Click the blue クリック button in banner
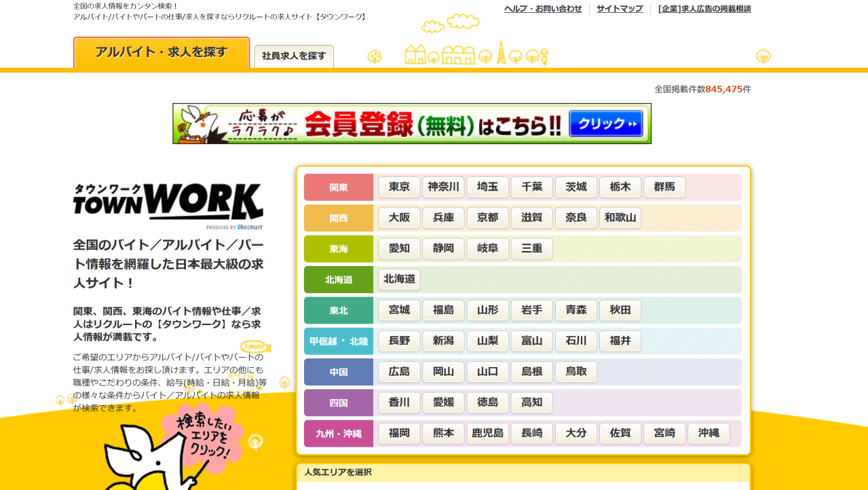 606,124
